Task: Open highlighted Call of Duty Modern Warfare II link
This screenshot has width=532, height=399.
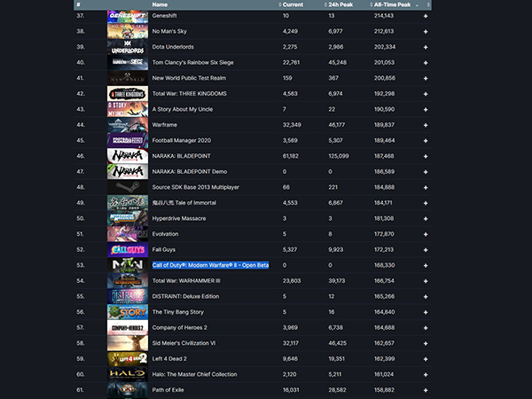Action: (210, 265)
